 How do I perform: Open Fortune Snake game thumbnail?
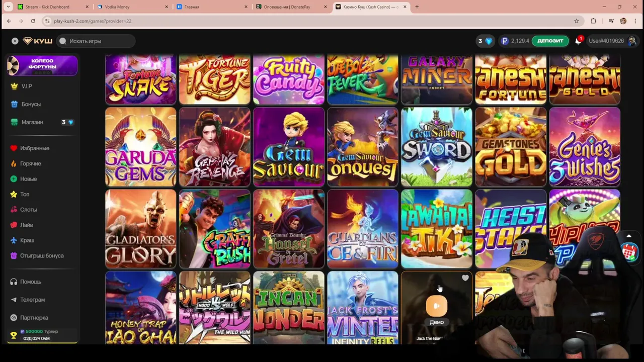pos(141,80)
